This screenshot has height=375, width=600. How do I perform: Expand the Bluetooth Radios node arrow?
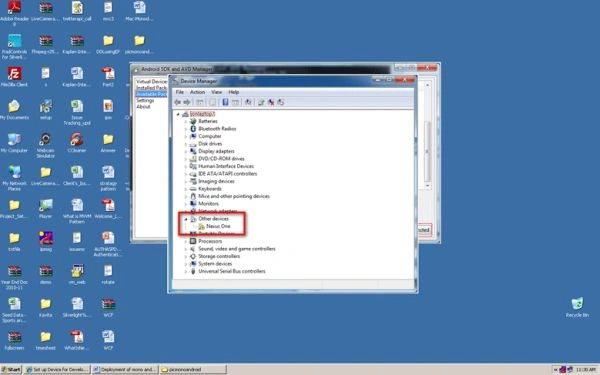186,129
